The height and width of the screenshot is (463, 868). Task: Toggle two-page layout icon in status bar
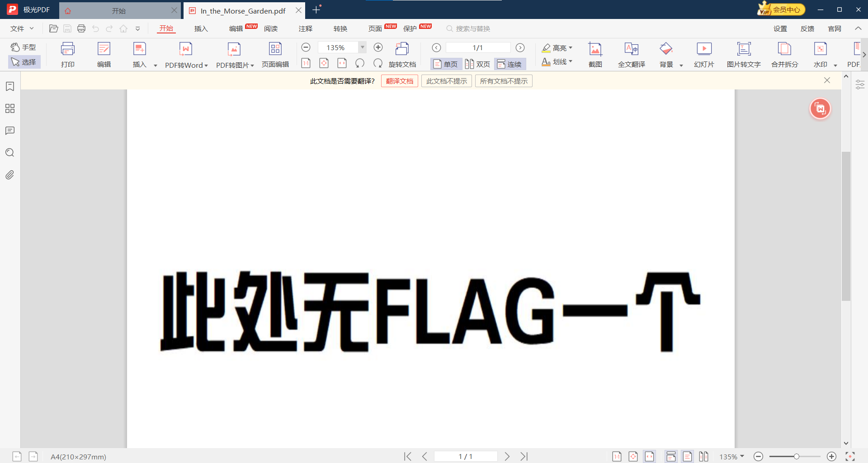[x=704, y=456]
